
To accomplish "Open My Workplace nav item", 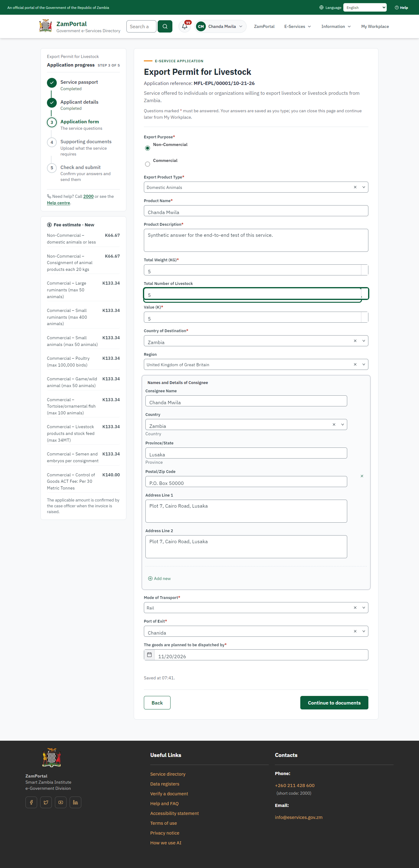I will [x=375, y=26].
